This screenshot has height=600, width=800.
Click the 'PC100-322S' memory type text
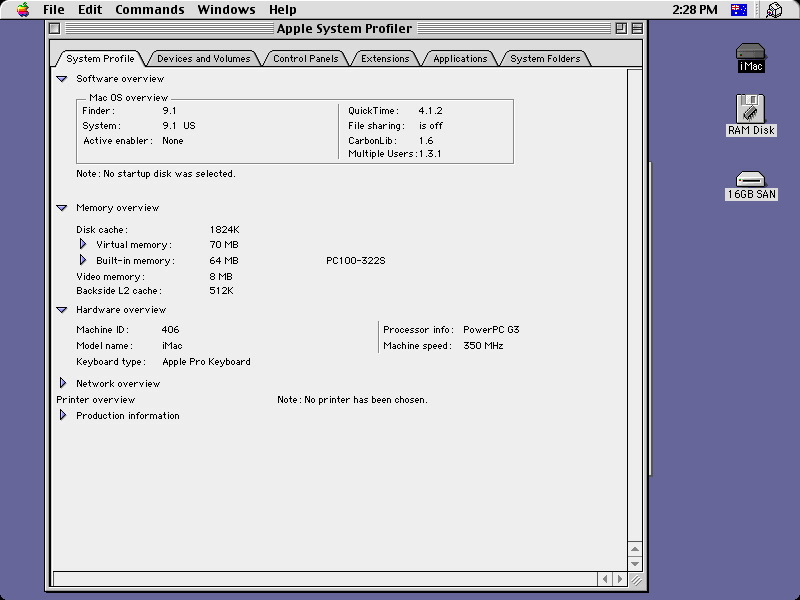click(x=356, y=261)
